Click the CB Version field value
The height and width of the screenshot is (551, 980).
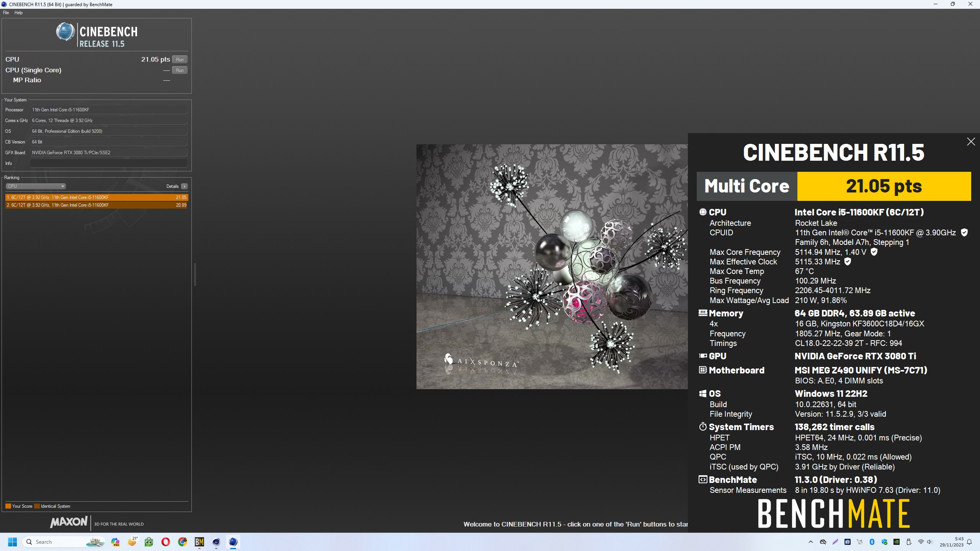point(109,142)
